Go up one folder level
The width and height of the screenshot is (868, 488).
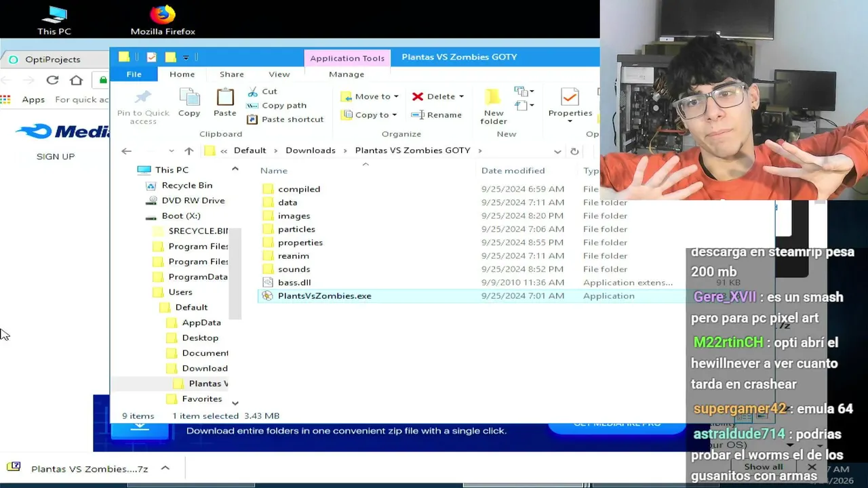click(189, 151)
